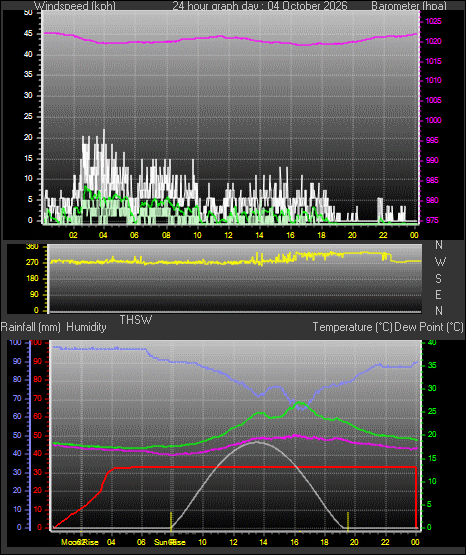Image resolution: width=466 pixels, height=555 pixels.
Task: Click 45 on the windspeed axis
Action: tap(28, 34)
